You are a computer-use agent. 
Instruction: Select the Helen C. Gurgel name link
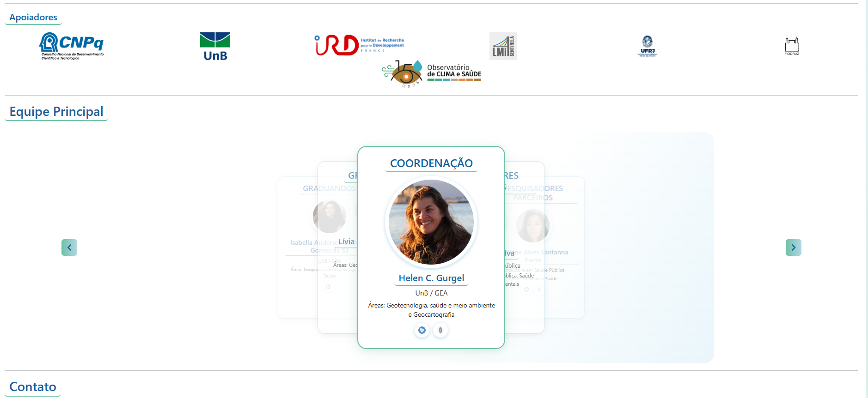pos(431,278)
